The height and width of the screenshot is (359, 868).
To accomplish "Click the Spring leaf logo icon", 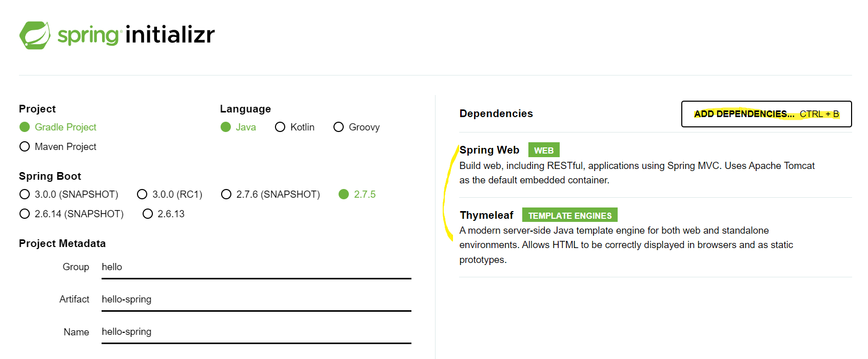I will [x=35, y=35].
